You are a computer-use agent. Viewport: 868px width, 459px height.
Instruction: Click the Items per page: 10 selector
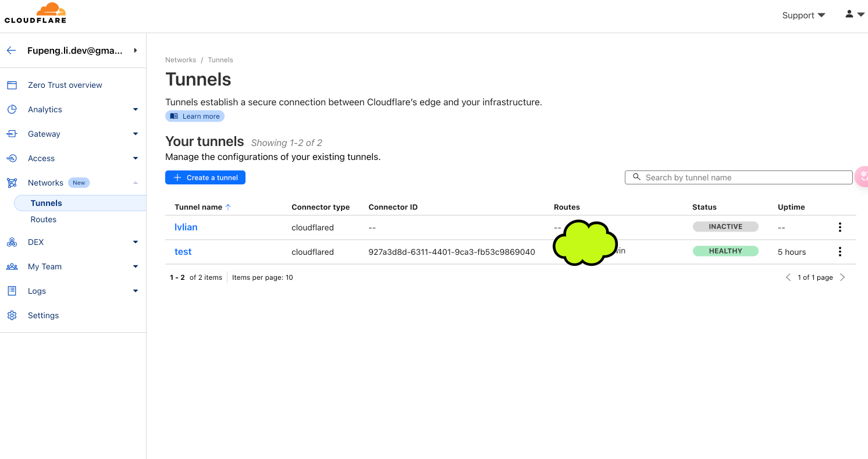tap(262, 277)
